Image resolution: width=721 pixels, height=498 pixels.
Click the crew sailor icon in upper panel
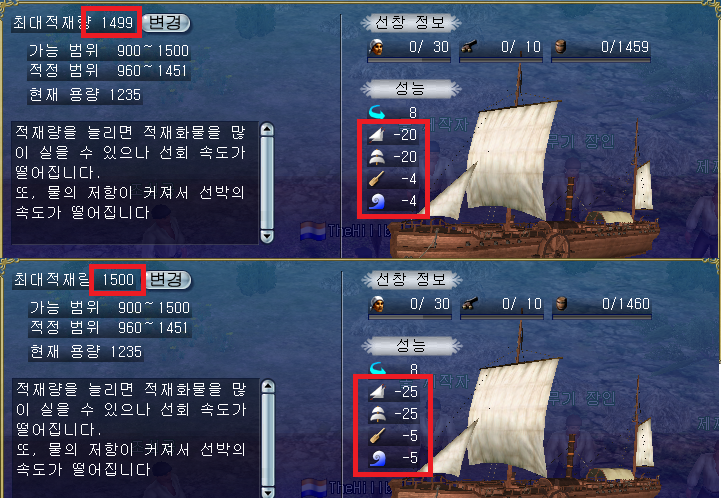click(x=376, y=47)
